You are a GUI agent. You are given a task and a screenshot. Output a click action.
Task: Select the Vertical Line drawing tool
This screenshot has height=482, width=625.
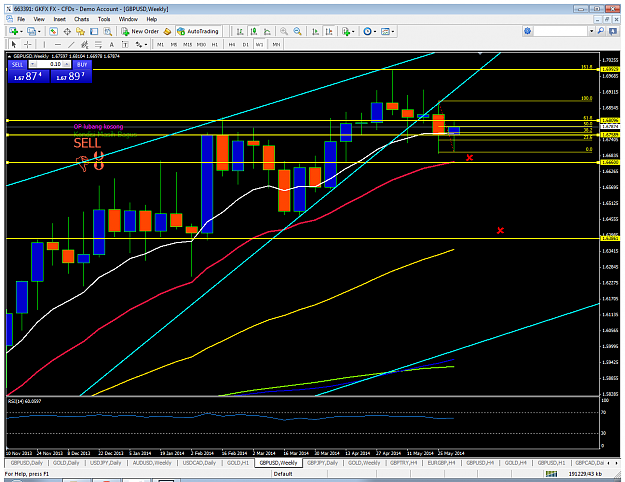point(44,44)
